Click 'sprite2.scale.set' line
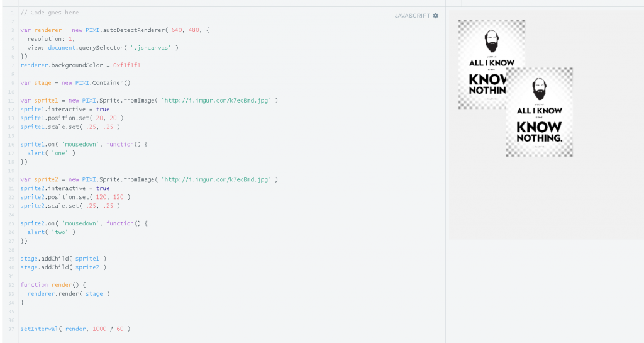Image resolution: width=644 pixels, height=343 pixels. (x=70, y=206)
